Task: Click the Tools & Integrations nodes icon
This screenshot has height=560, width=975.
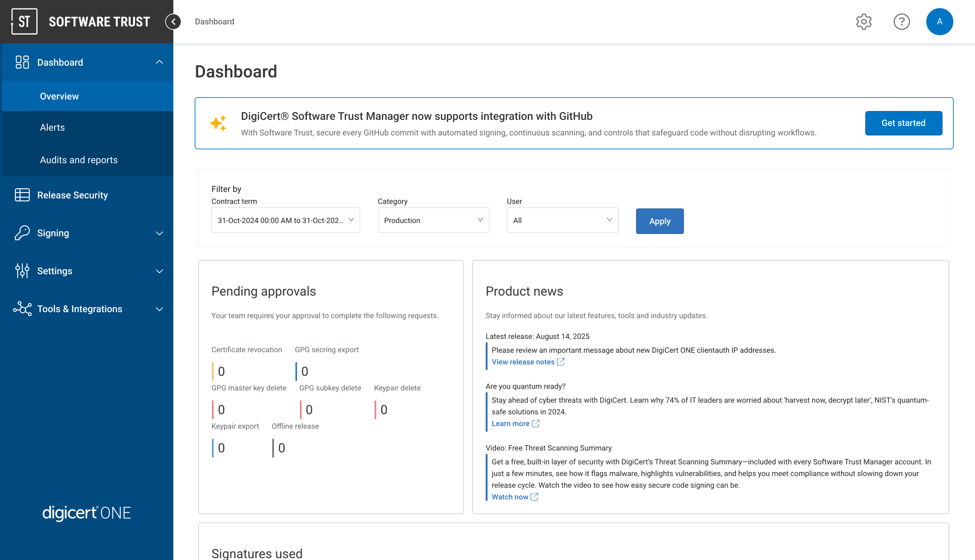Action: pyautogui.click(x=22, y=309)
